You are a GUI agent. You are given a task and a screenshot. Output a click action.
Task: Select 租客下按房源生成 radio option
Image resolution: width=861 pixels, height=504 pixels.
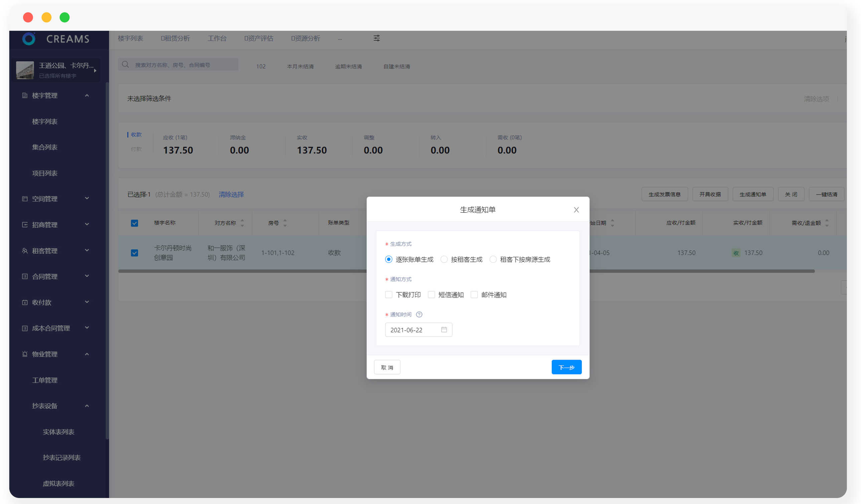click(x=493, y=259)
